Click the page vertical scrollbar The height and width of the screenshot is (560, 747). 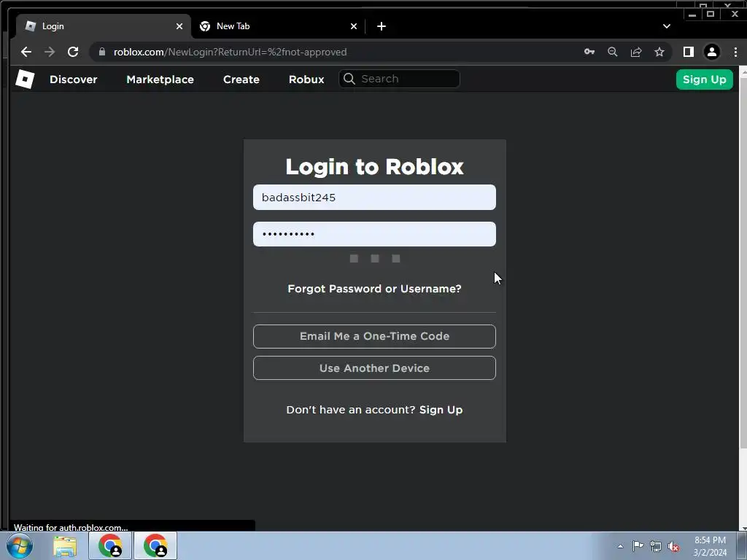click(x=743, y=262)
